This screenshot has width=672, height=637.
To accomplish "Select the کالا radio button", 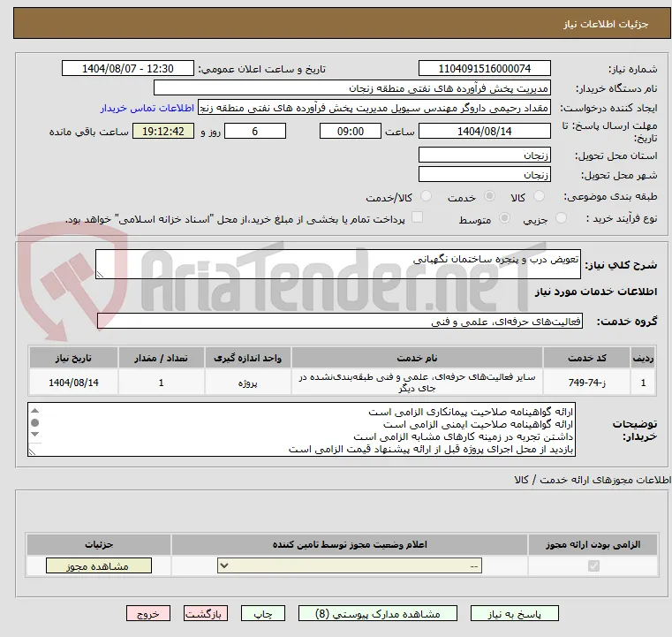I will coord(539,196).
